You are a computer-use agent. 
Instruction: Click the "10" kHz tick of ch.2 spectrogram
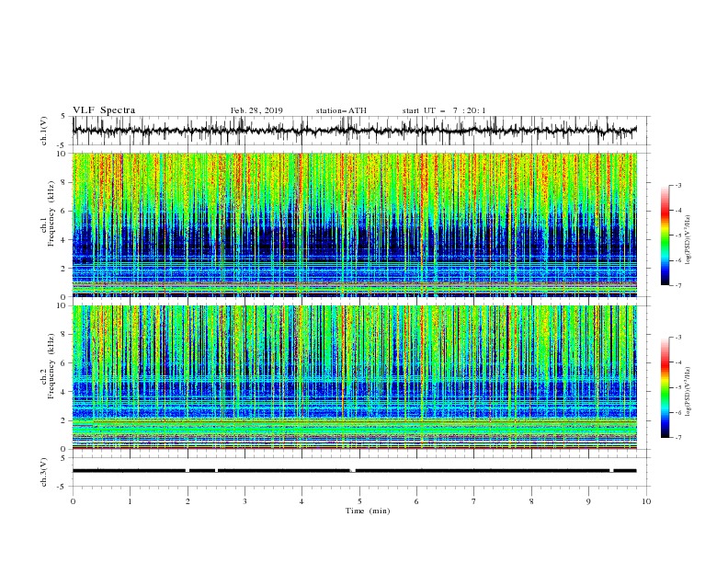63,305
